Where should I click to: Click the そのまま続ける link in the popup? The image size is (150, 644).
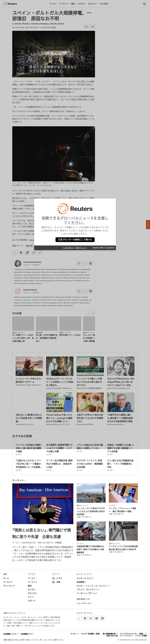[x=68, y=248]
